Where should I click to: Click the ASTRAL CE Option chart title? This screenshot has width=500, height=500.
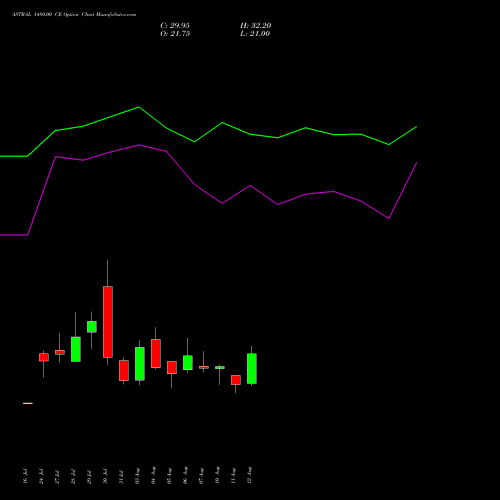coord(74,14)
